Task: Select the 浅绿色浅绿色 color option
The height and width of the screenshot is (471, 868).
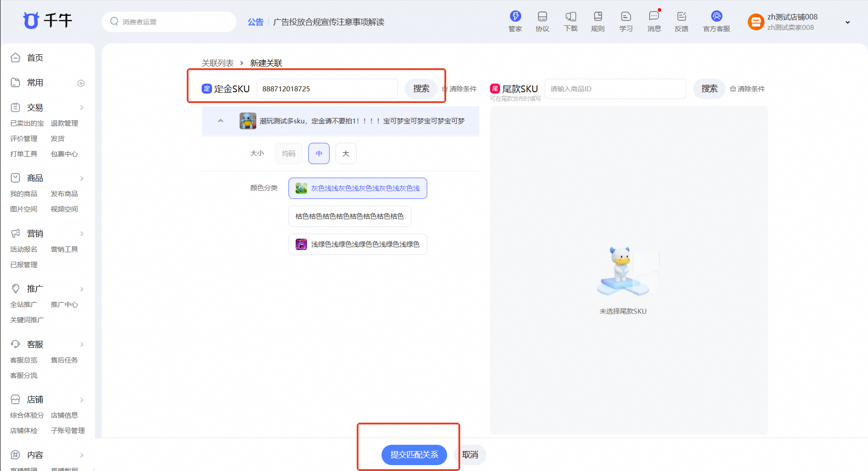Action: [358, 245]
